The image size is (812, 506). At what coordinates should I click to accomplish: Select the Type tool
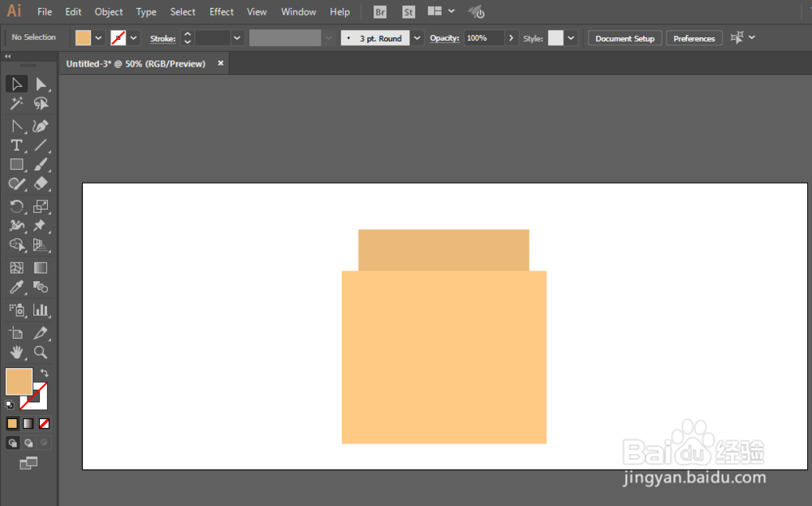(16, 145)
